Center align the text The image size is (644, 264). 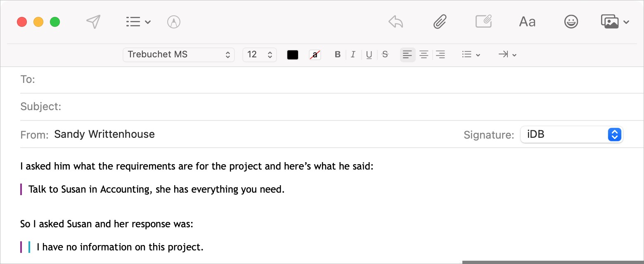[424, 54]
